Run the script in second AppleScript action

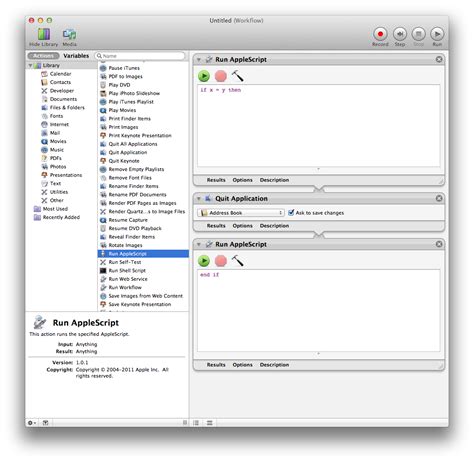pyautogui.click(x=204, y=261)
